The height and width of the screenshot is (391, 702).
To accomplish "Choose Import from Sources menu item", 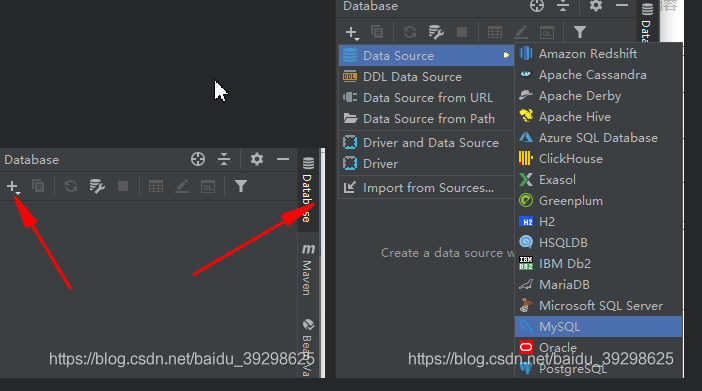I will point(426,188).
